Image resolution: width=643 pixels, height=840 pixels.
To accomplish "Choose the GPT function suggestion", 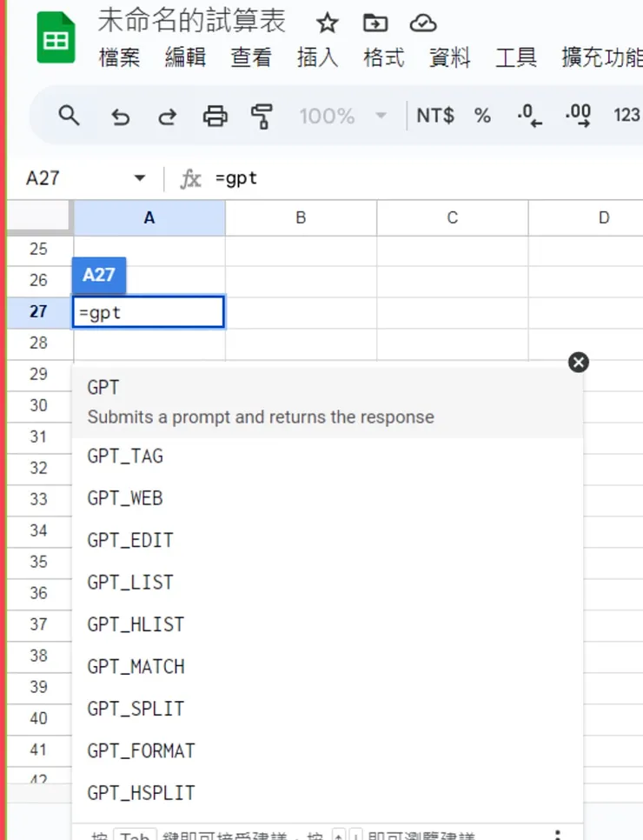I will click(x=327, y=402).
